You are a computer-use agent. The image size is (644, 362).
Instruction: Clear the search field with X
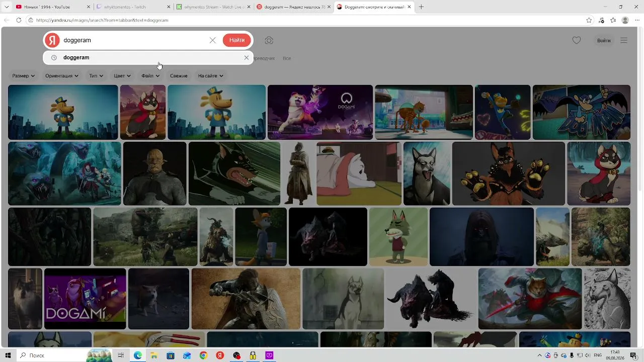tap(213, 40)
